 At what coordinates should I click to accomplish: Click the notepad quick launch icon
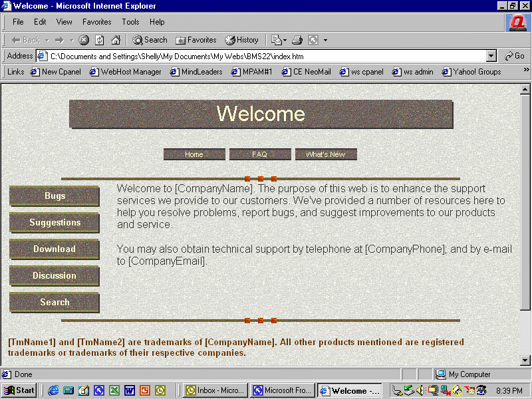(x=84, y=390)
